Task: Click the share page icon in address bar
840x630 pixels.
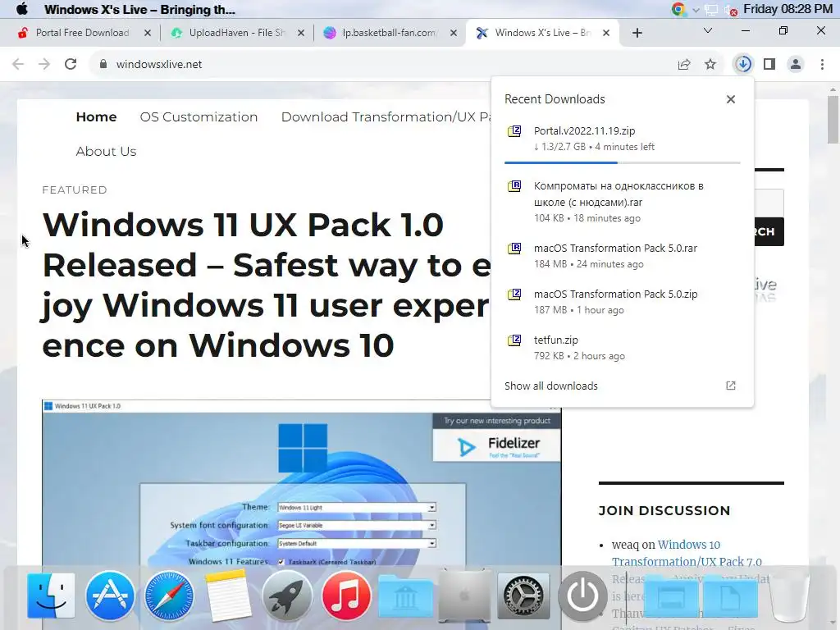Action: (684, 64)
